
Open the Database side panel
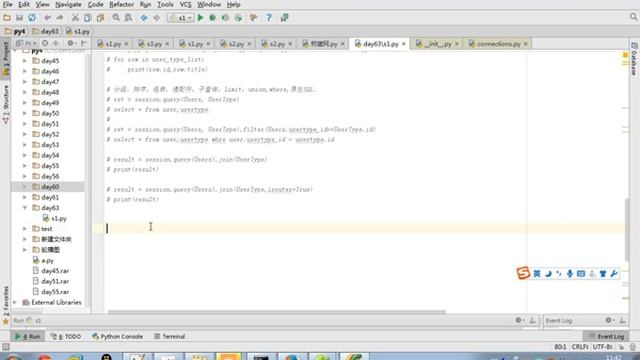click(634, 59)
